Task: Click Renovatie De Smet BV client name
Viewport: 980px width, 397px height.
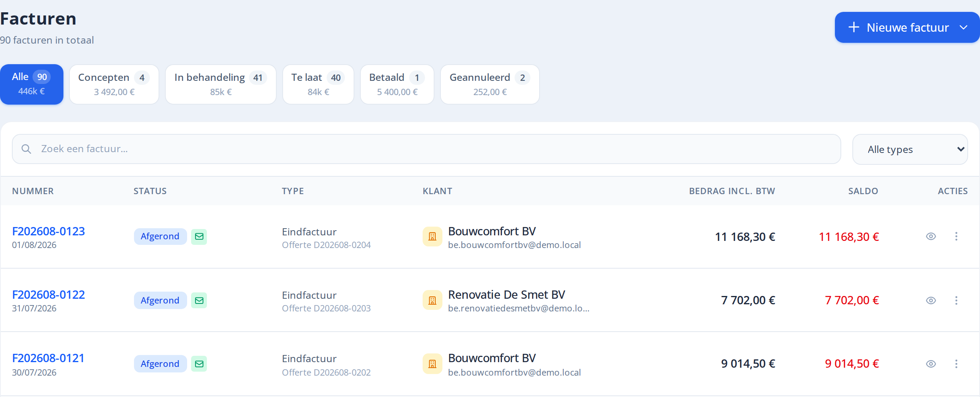Action: click(507, 295)
